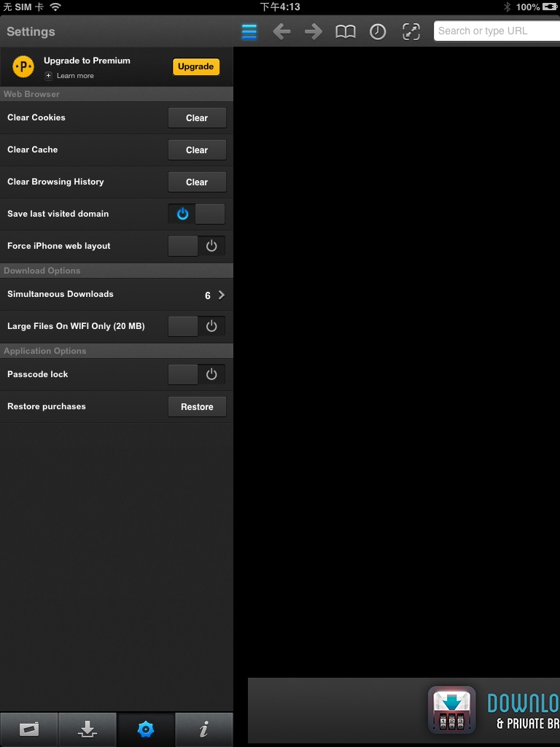
Task: Go forward with the right arrow icon
Action: click(x=314, y=31)
